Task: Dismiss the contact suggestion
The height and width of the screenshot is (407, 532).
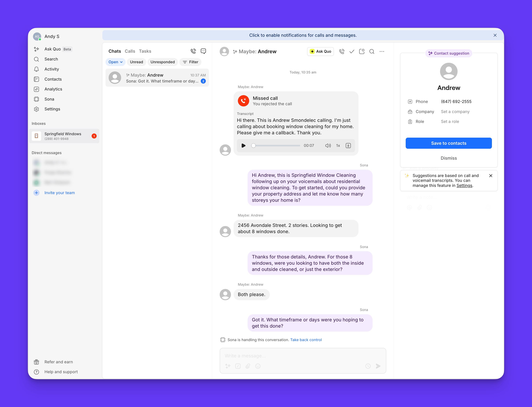Action: tap(449, 158)
